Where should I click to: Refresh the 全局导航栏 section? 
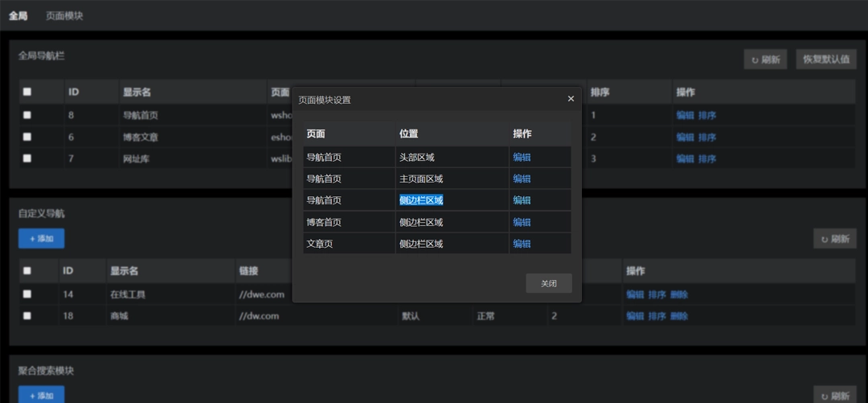click(x=765, y=60)
